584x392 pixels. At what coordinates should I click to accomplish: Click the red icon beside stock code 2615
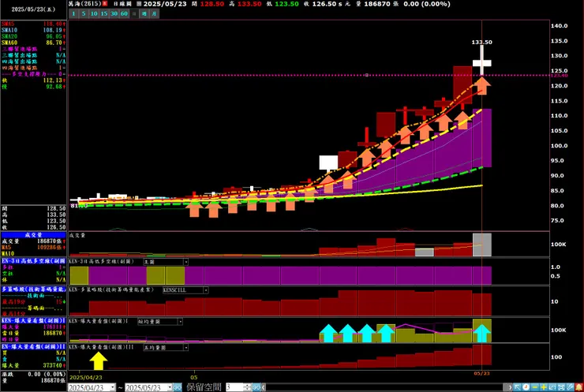tap(105, 4)
